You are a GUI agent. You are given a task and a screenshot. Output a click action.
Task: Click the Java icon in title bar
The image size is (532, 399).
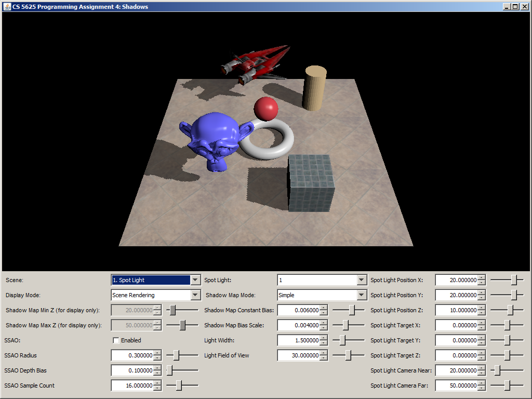pos(8,6)
